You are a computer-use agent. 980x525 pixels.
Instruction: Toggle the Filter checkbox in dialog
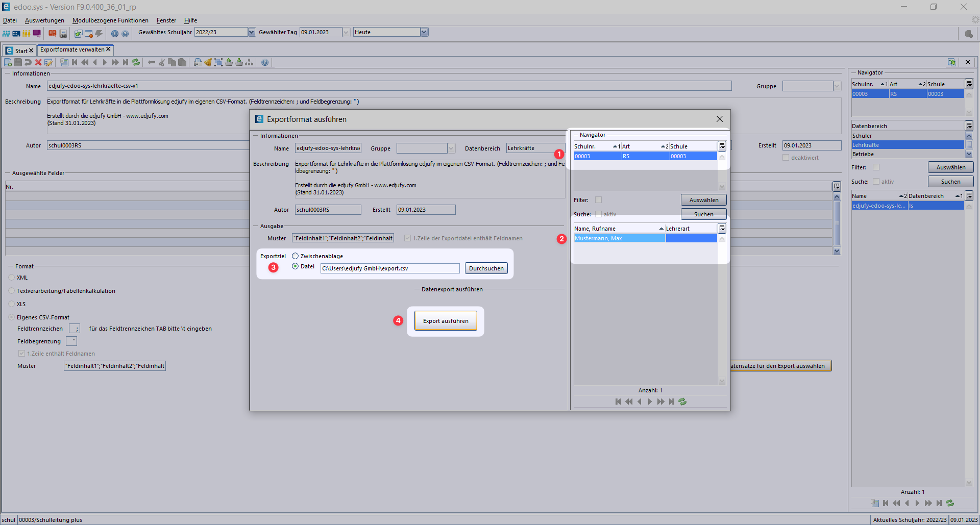[598, 200]
